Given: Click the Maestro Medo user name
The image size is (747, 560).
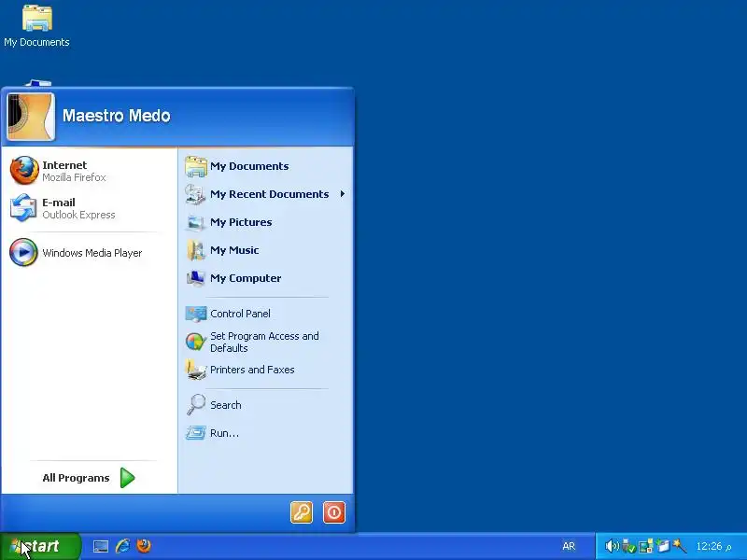Looking at the screenshot, I should (x=116, y=116).
